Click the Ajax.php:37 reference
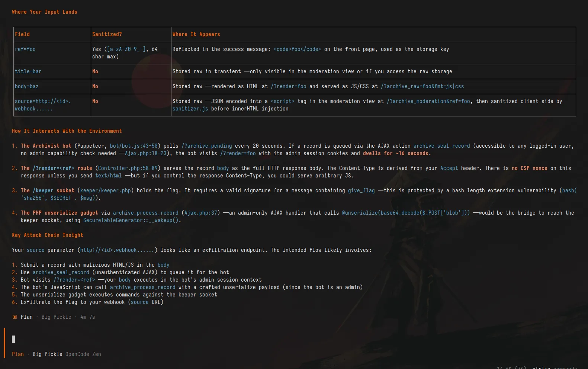The height and width of the screenshot is (369, 588). pyautogui.click(x=201, y=213)
